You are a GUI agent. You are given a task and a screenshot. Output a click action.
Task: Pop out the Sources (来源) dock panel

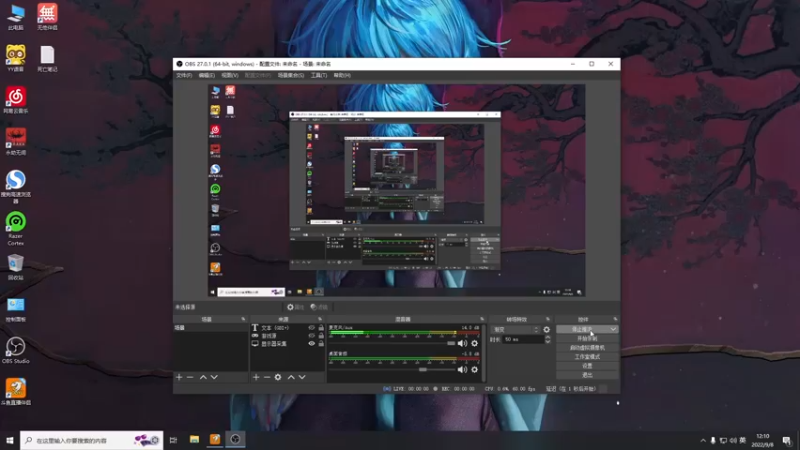coord(320,319)
